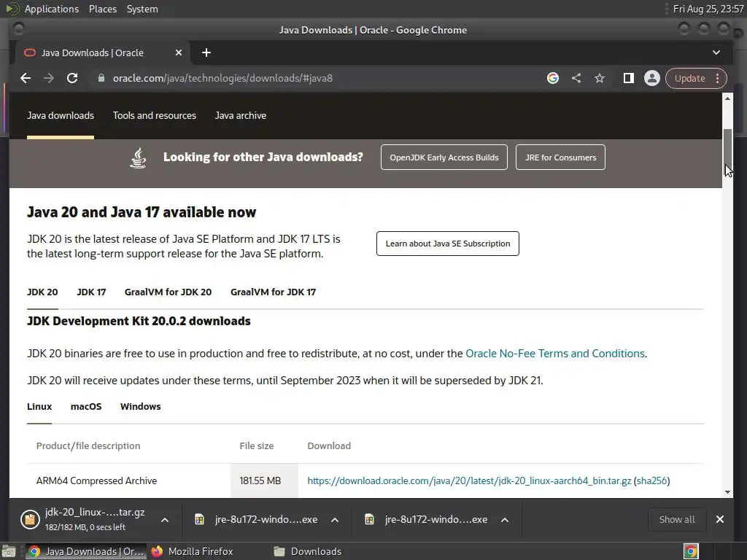747x560 pixels.
Task: Select the Linux platform tab
Action: click(x=39, y=407)
